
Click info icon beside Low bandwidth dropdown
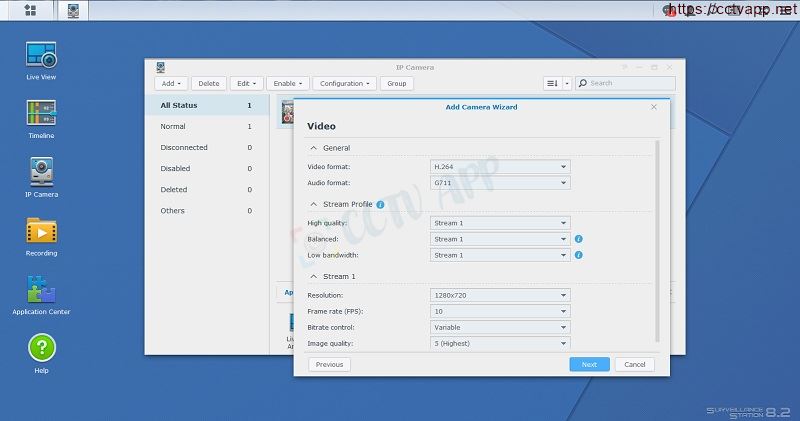[x=578, y=255]
